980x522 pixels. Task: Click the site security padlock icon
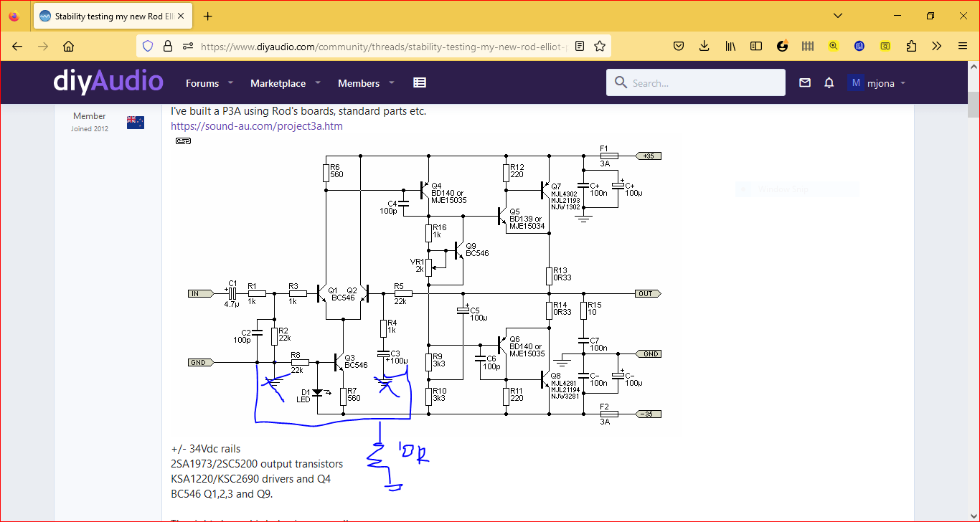(168, 46)
